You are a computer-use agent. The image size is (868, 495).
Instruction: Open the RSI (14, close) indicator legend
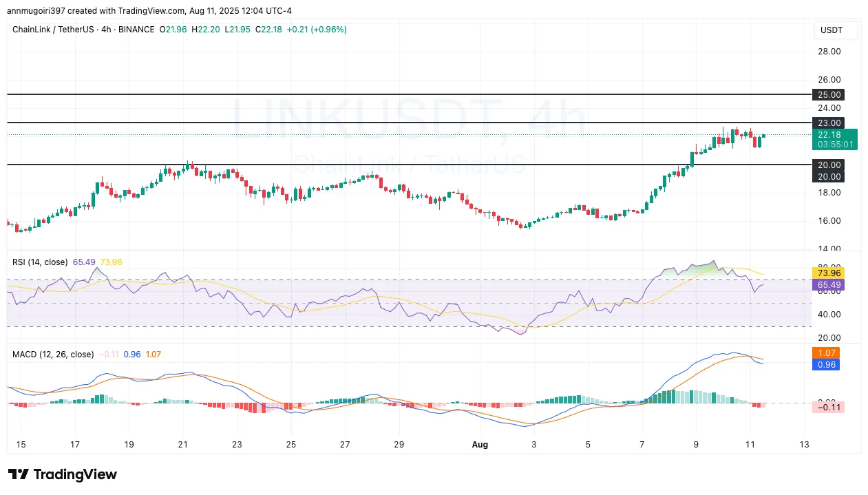(39, 262)
